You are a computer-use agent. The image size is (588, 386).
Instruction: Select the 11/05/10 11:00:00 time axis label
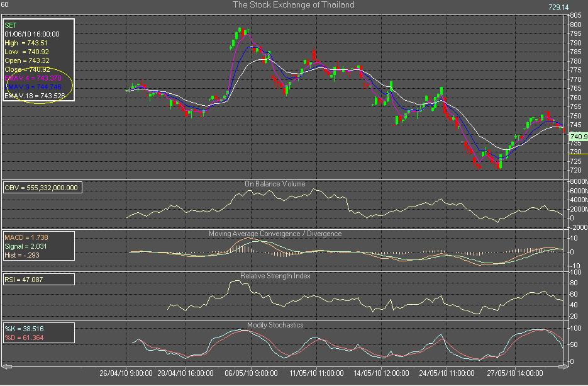tap(316, 373)
